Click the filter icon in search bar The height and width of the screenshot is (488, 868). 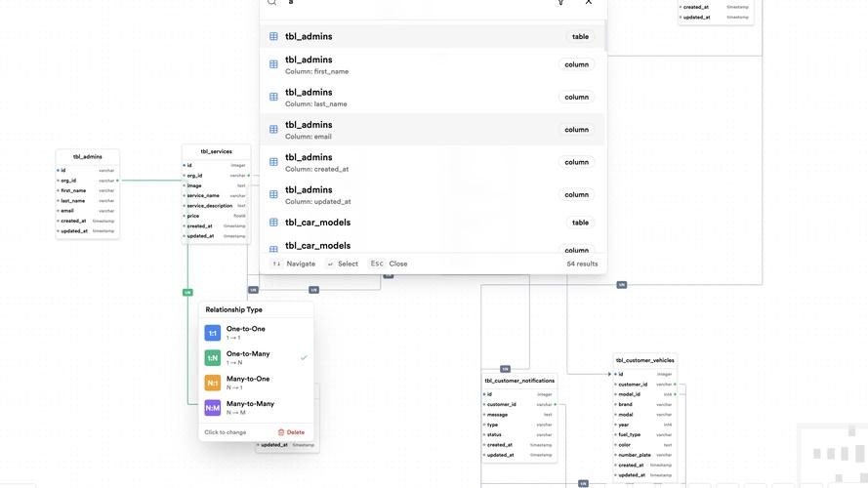pos(560,2)
